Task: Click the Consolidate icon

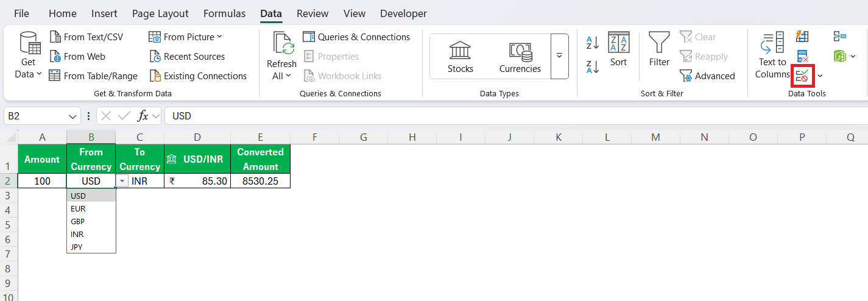Action: 840,37
